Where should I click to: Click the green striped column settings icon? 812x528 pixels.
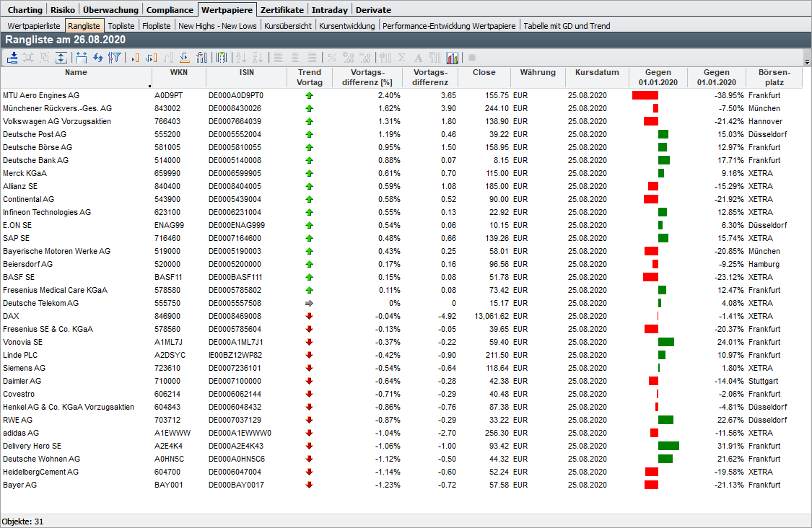222,58
